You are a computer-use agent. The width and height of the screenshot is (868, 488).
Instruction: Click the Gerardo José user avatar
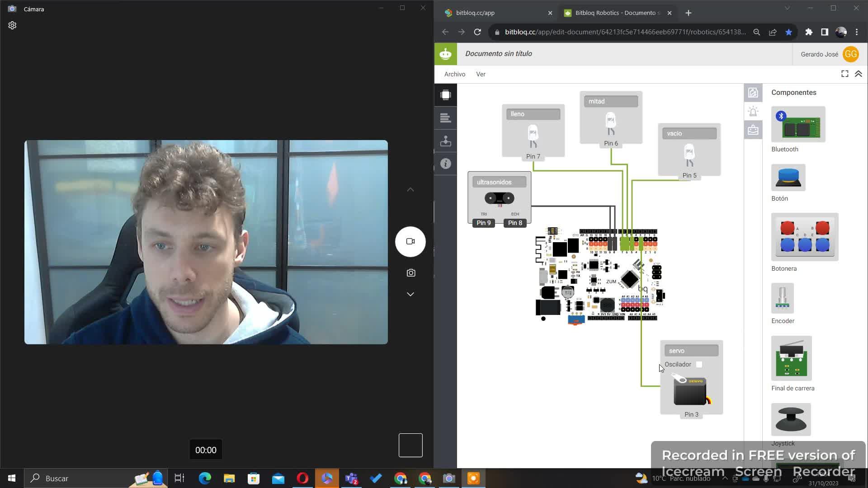(850, 54)
